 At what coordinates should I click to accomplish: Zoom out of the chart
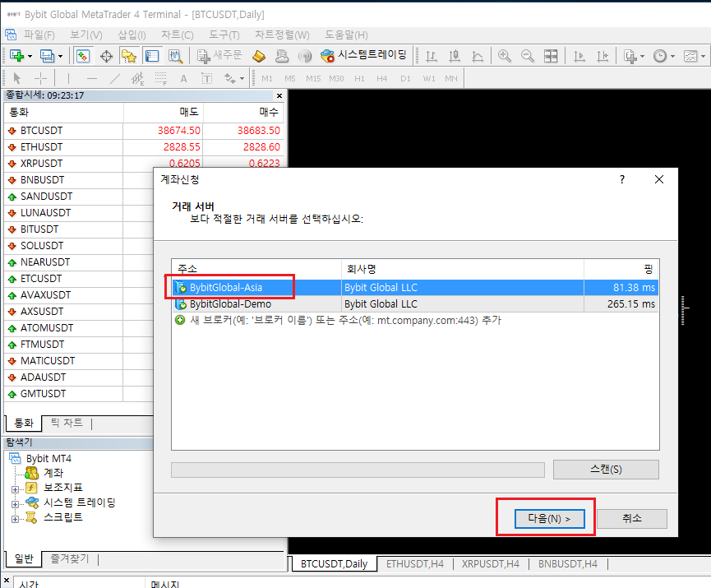coord(528,56)
